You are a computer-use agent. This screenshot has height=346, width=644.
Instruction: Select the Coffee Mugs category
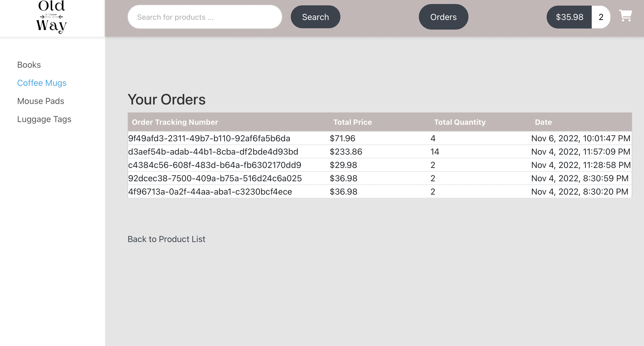tap(42, 83)
